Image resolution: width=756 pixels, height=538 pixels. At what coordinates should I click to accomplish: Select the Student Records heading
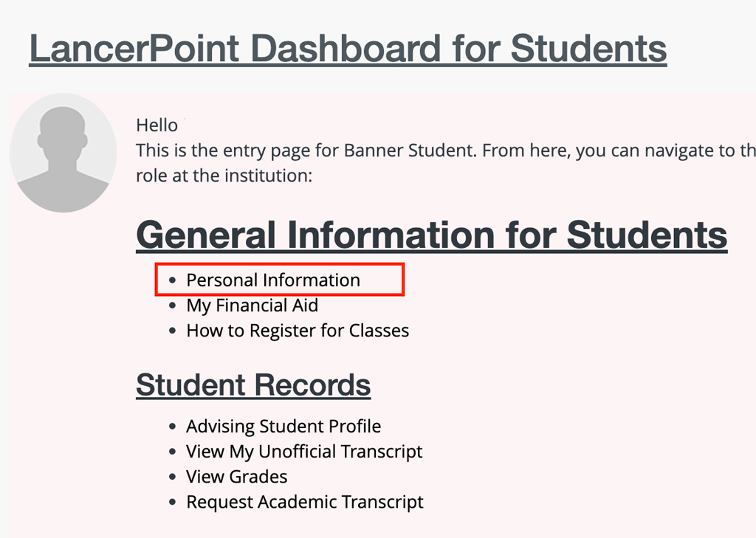click(253, 385)
